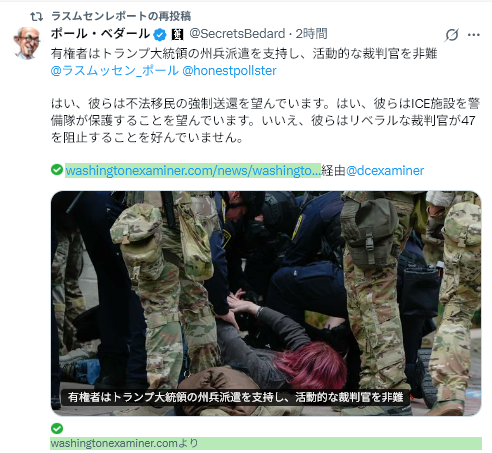This screenshot has width=492, height=453.
Task: Click green checkmark beside the washingtonexaminer URL
Action: pos(57,169)
